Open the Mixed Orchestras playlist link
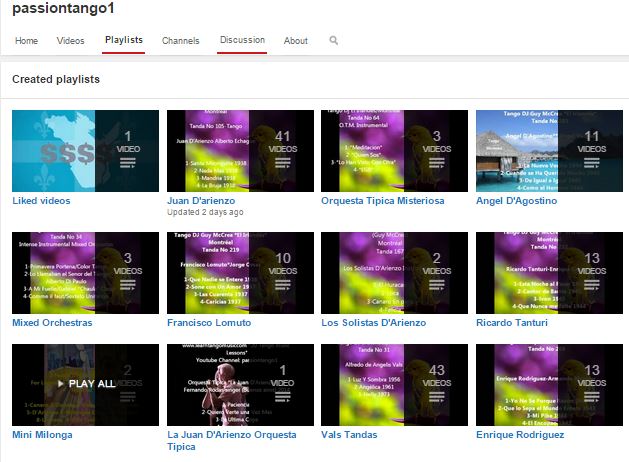This screenshot has width=629, height=462. pyautogui.click(x=52, y=322)
